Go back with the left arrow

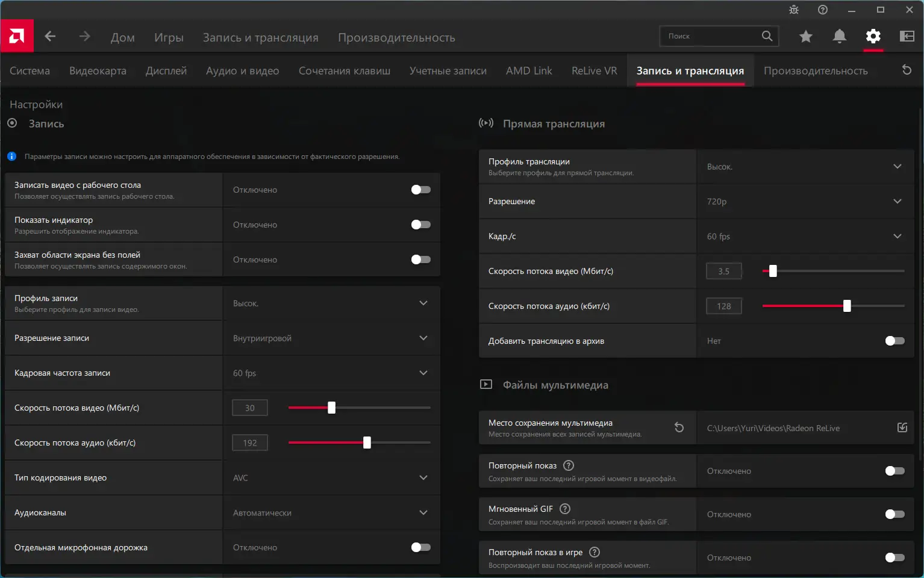tap(50, 37)
